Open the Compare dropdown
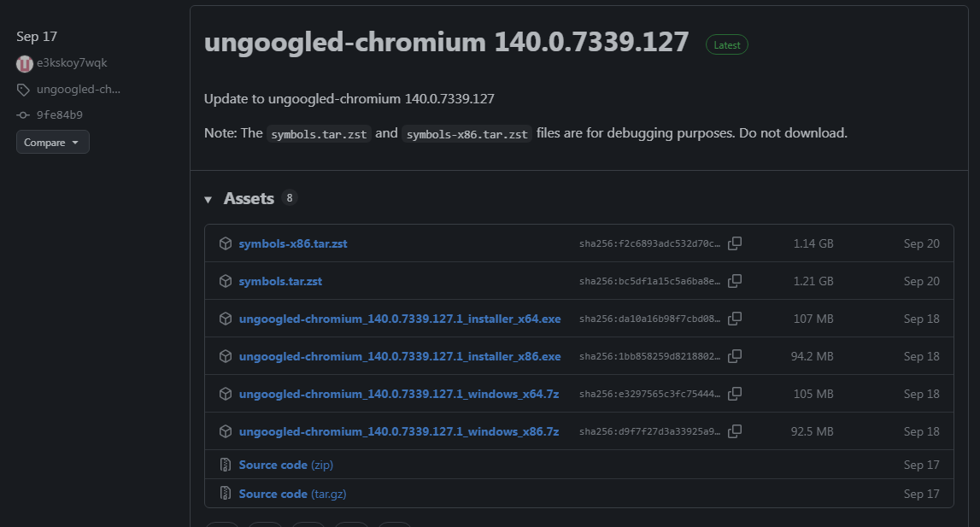The height and width of the screenshot is (527, 980). [x=52, y=143]
